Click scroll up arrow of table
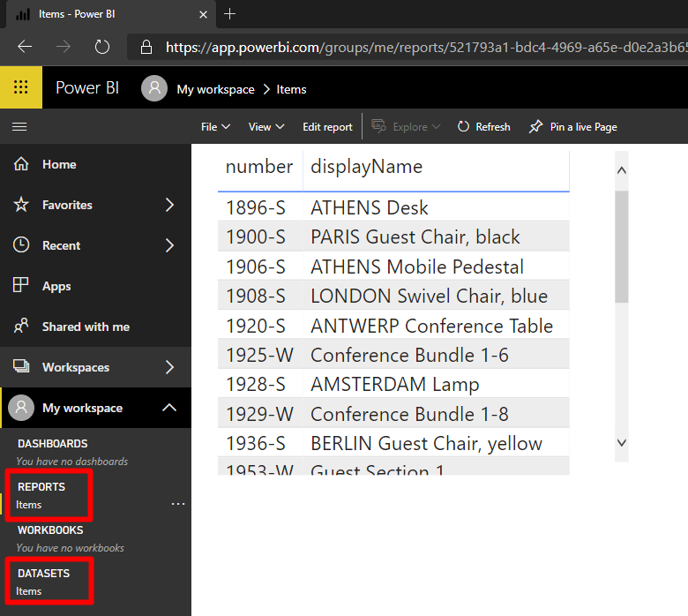688x616 pixels. pos(621,170)
